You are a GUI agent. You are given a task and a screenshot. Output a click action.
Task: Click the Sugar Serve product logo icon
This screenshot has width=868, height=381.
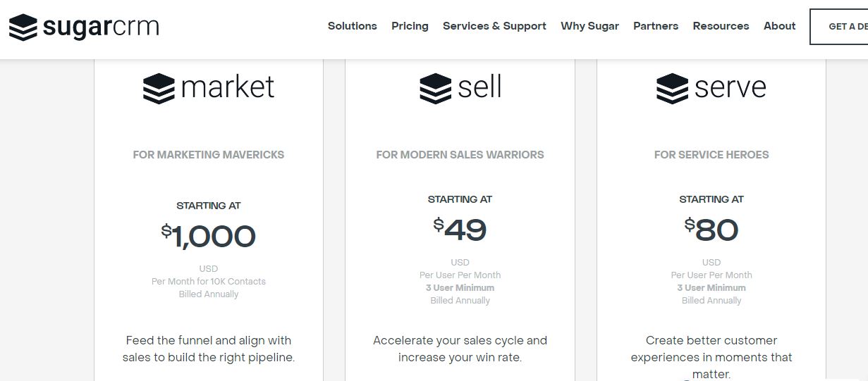pyautogui.click(x=672, y=88)
